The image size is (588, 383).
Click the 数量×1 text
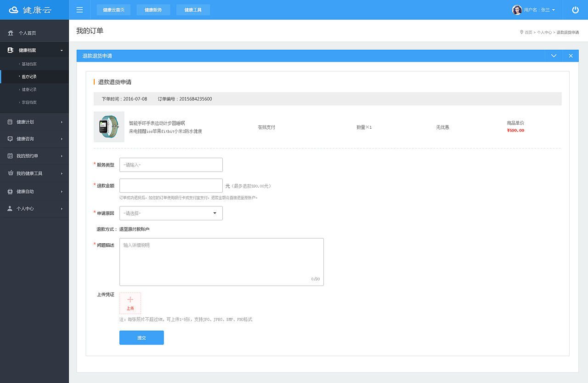tap(364, 127)
